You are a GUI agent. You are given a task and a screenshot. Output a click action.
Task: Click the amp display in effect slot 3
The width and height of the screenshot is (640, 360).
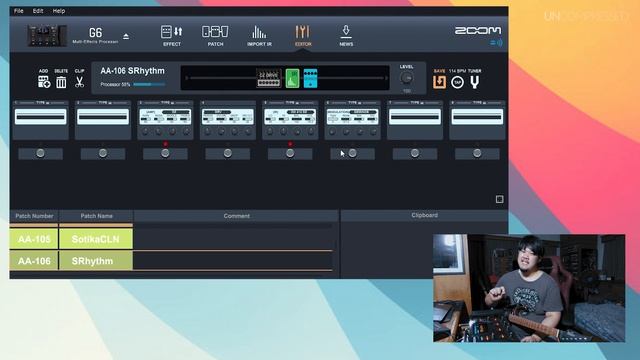[165, 117]
